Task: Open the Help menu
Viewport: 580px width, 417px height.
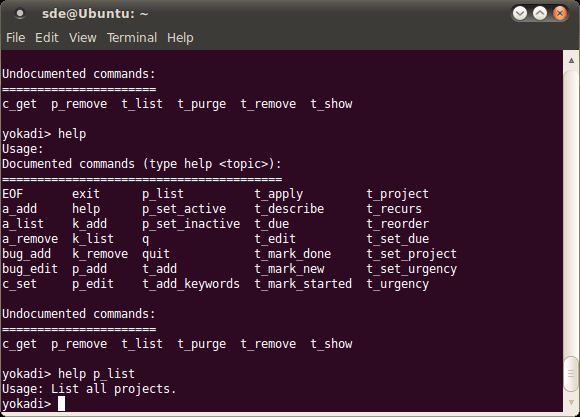Action: point(180,38)
